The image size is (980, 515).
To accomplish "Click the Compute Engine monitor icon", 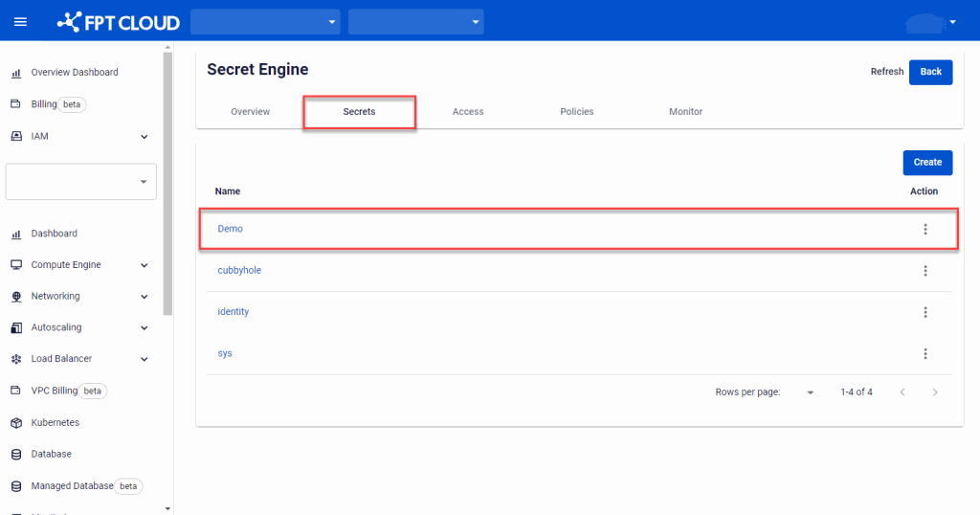I will click(16, 265).
